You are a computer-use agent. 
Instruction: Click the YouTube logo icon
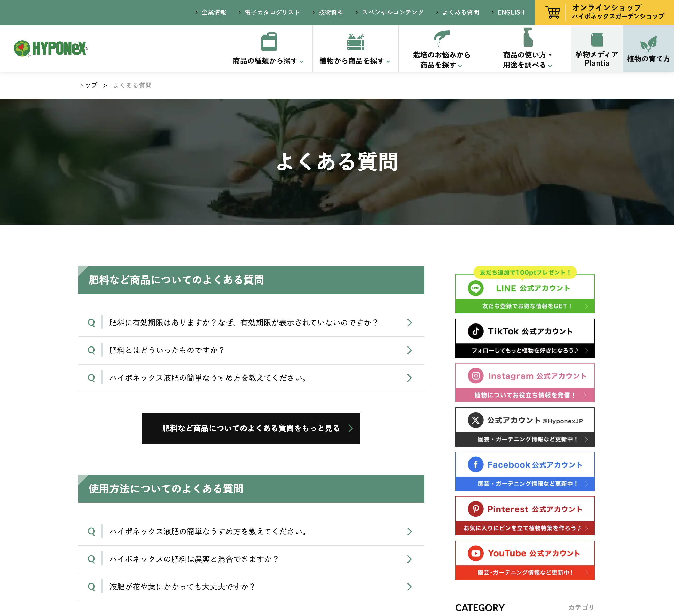pyautogui.click(x=475, y=554)
